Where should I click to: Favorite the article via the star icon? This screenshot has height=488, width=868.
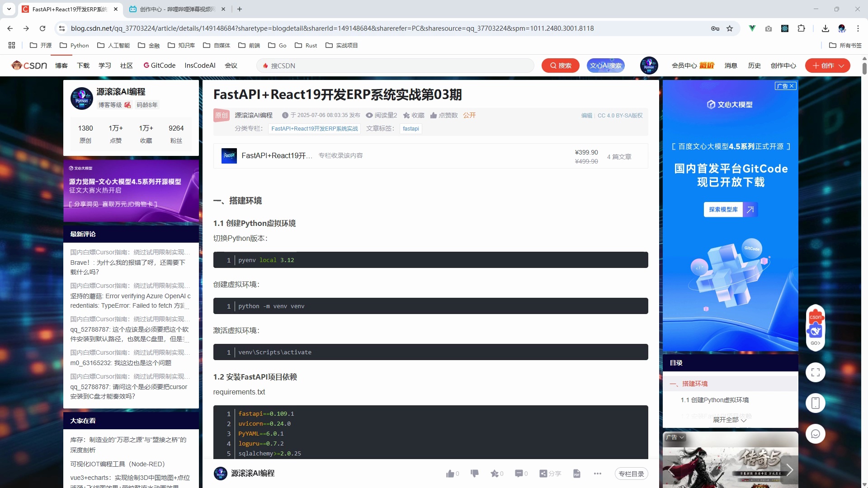[x=495, y=473]
